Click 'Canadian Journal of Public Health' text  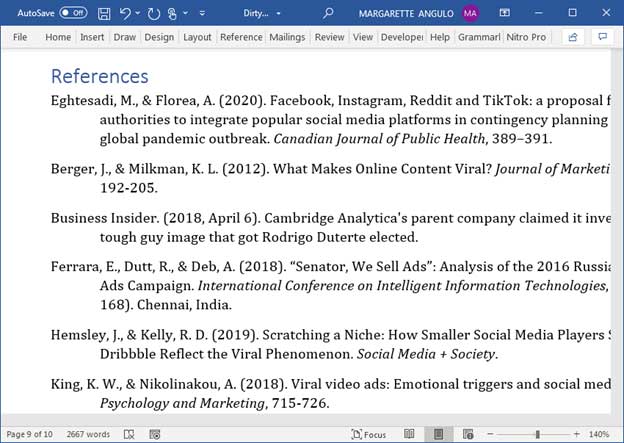(x=379, y=139)
